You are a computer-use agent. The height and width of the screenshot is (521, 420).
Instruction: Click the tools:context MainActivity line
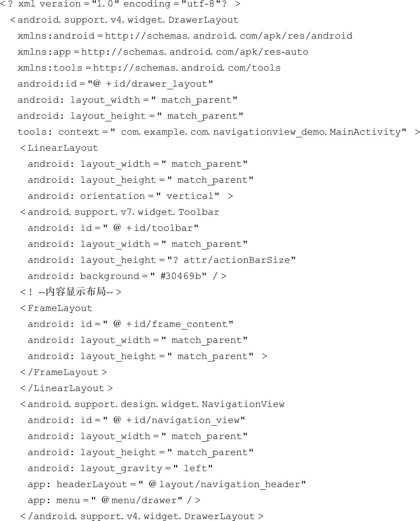click(212, 132)
